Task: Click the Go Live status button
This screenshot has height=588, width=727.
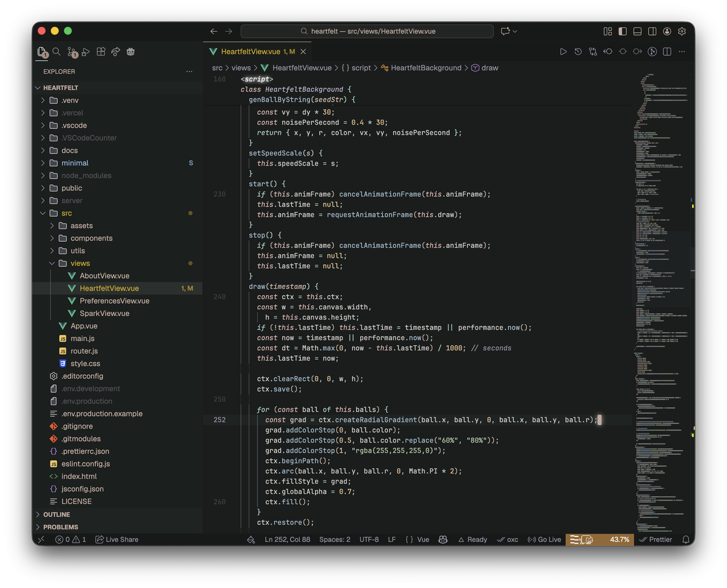Action: (x=544, y=540)
